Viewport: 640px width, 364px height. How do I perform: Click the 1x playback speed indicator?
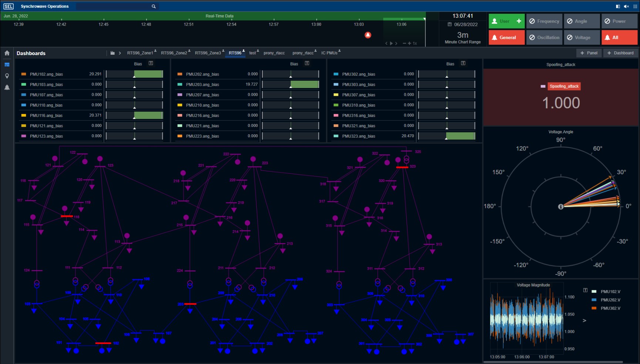415,43
